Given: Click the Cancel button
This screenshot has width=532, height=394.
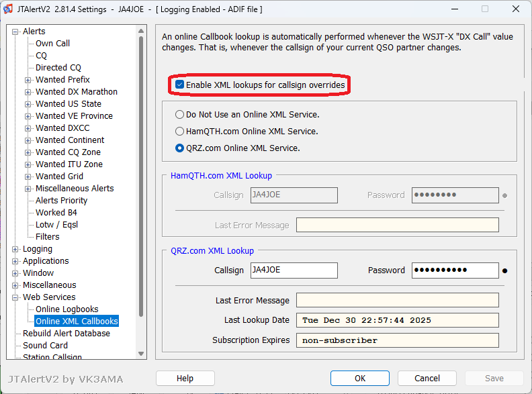Looking at the screenshot, I should point(427,378).
